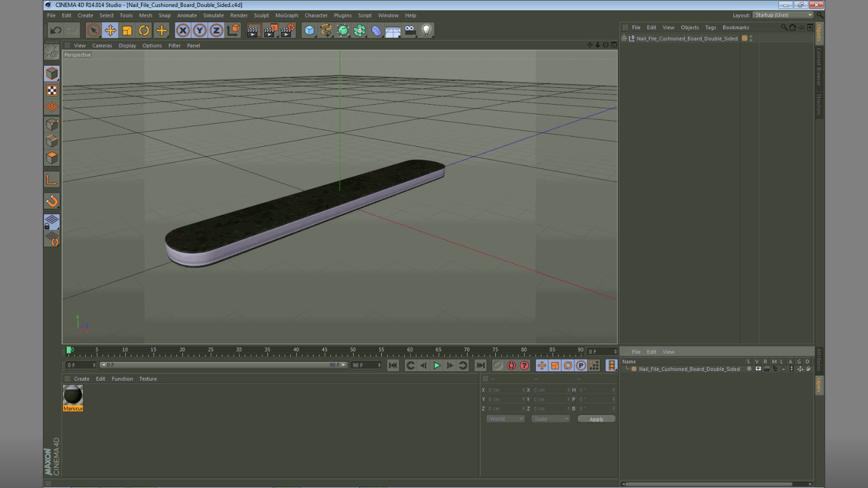Select the Rotate tool in top toolbar
The width and height of the screenshot is (868, 488).
(x=144, y=30)
